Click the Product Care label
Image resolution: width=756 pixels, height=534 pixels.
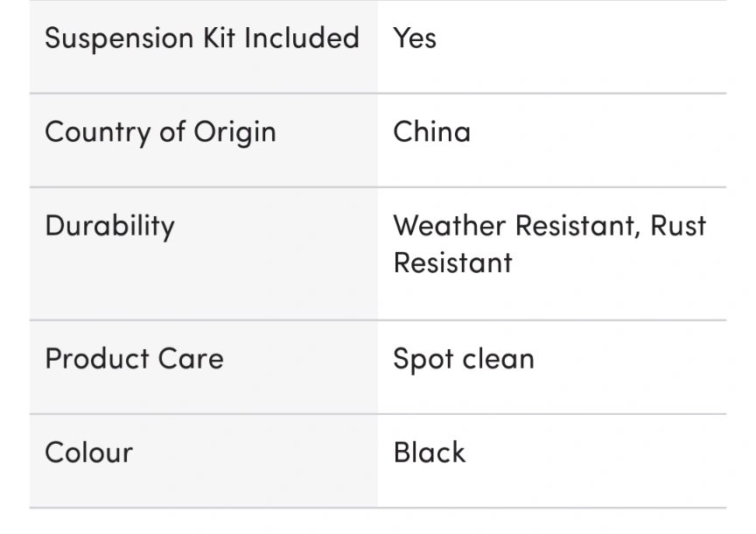134,358
